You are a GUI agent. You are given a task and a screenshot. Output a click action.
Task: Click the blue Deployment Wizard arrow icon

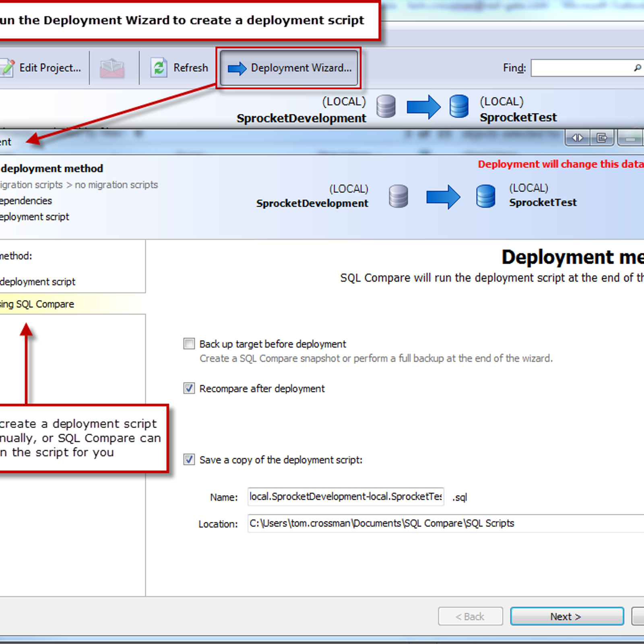coord(237,68)
